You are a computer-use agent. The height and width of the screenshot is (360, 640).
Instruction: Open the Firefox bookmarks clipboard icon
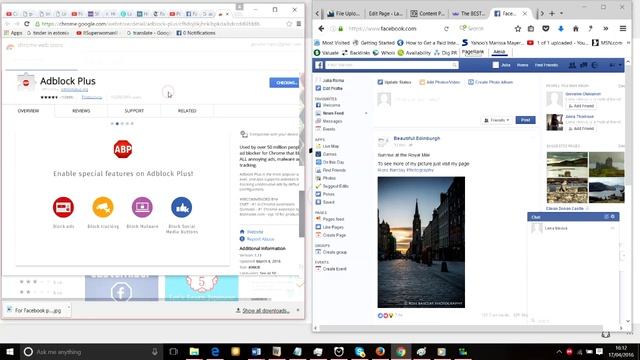[531, 29]
